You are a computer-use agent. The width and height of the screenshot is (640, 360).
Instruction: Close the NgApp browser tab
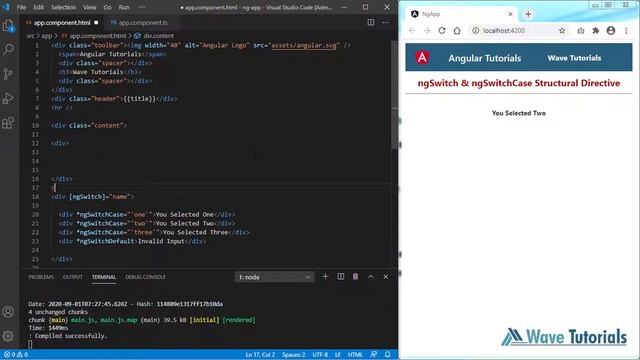510,14
